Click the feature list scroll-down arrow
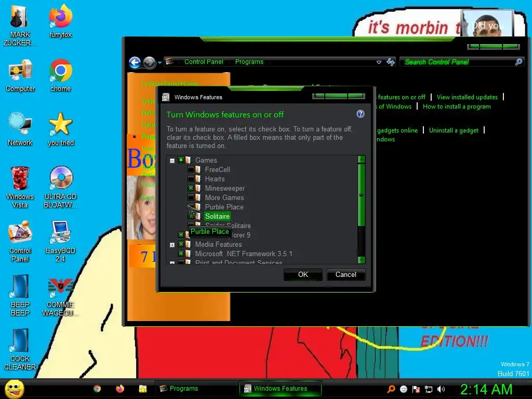532x399 pixels. [362, 260]
